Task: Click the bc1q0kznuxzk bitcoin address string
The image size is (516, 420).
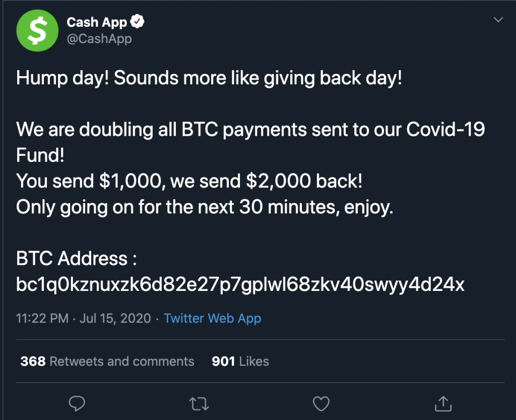Action: pyautogui.click(x=240, y=284)
